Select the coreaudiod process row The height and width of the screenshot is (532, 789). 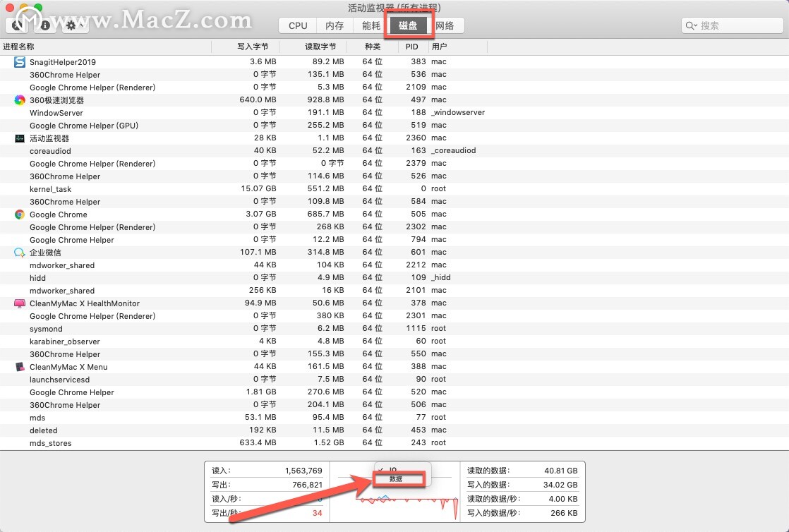tap(394, 151)
